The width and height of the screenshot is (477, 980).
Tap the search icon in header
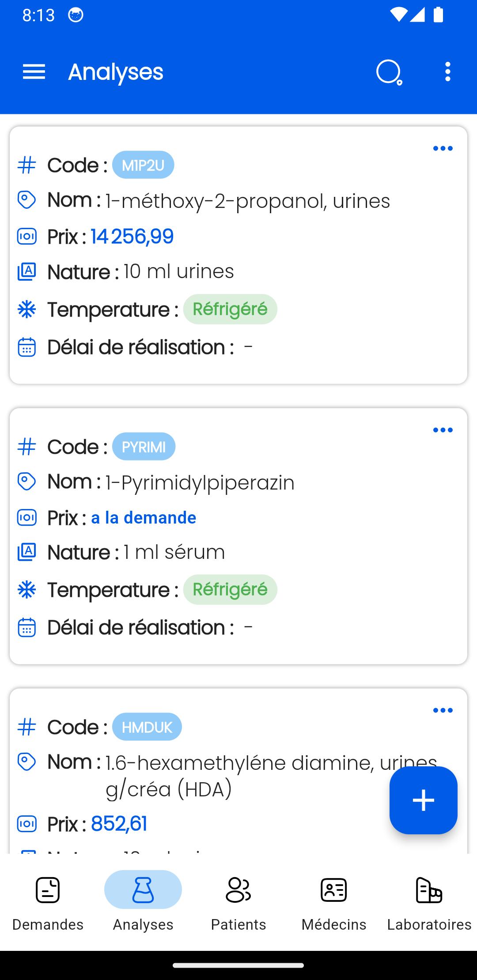(x=389, y=72)
